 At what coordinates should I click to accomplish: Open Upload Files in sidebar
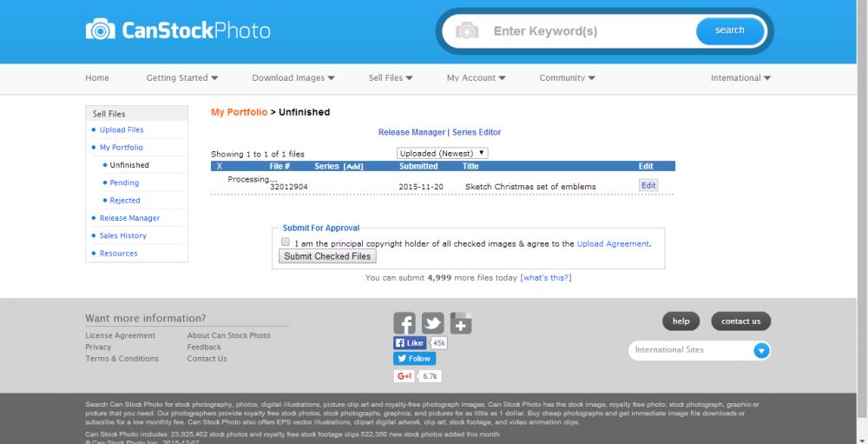[x=122, y=129]
